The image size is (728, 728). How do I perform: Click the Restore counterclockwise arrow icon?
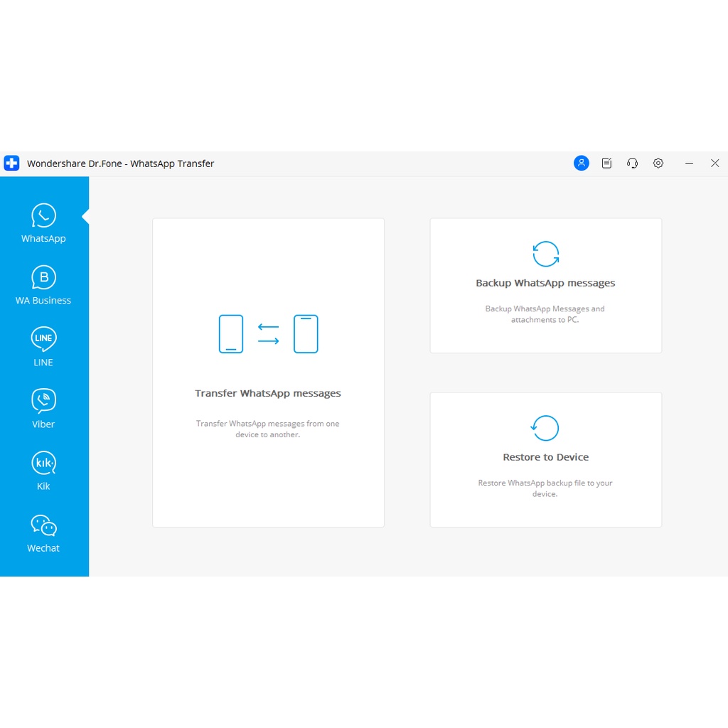545,428
